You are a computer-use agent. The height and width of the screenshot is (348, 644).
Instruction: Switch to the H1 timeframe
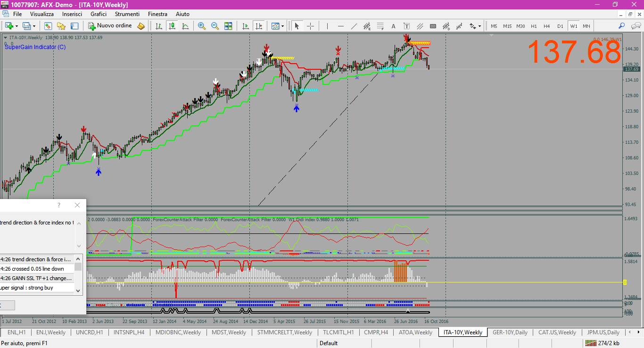click(x=534, y=26)
